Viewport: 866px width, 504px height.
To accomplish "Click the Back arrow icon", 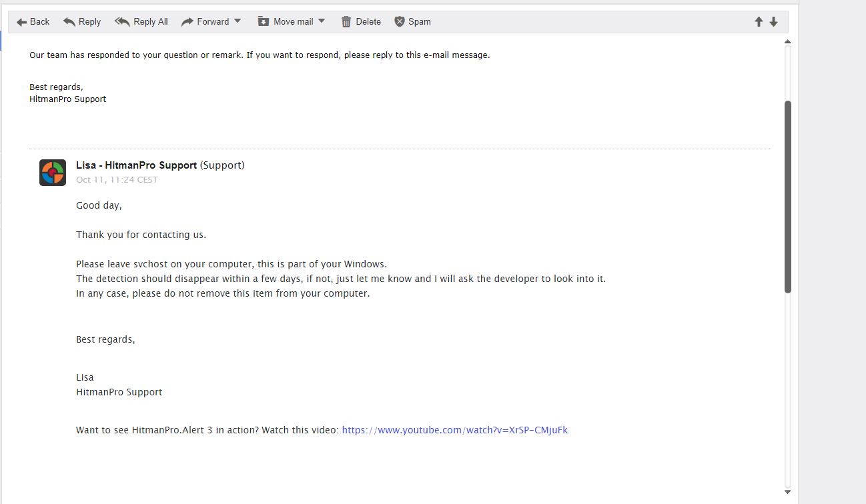I will [x=22, y=22].
